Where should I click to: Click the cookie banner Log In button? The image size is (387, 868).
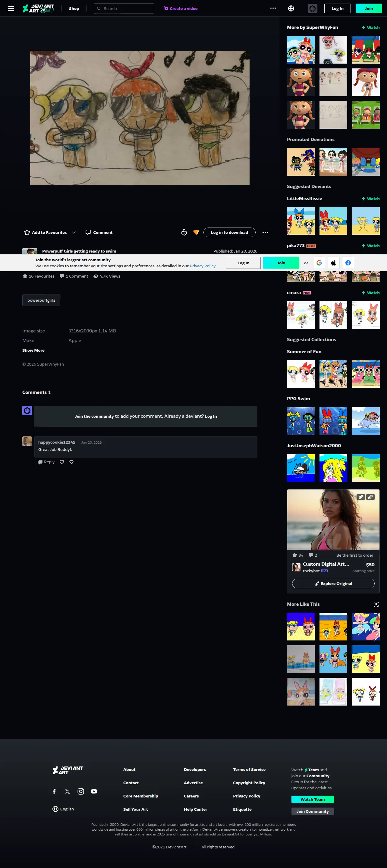[x=244, y=263]
